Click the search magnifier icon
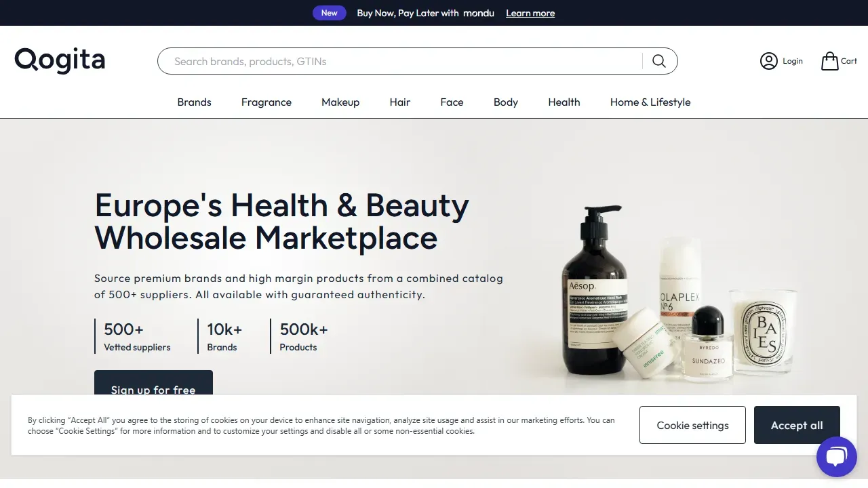 658,61
